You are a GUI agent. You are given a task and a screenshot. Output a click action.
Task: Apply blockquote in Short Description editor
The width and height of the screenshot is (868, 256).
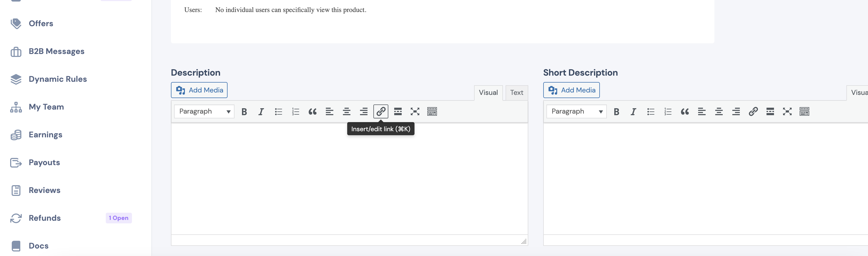(x=685, y=112)
